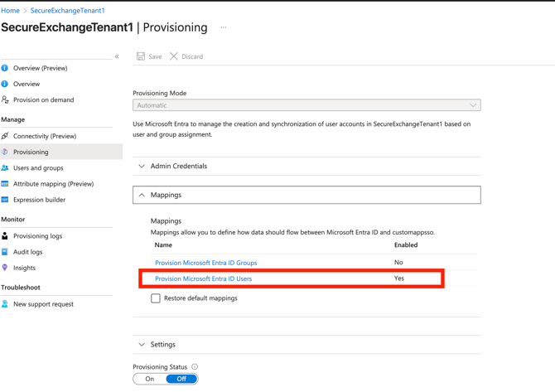
Task: Go to Home breadcrumb link
Action: click(x=10, y=11)
